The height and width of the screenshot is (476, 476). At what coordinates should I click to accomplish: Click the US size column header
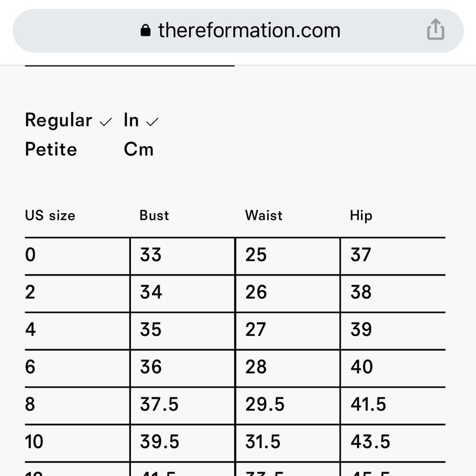(50, 216)
